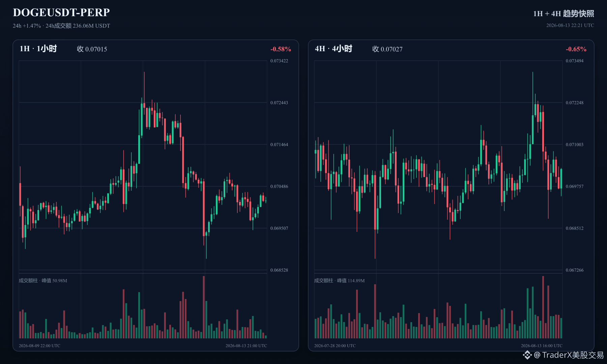Click price label 0.073494 on 4H axis
The height and width of the screenshot is (364, 607).
[575, 61]
